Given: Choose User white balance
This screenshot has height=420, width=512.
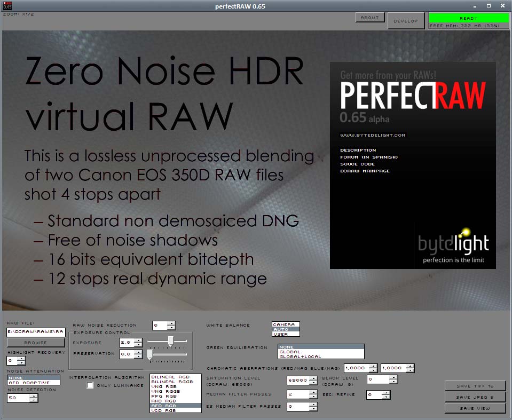Looking at the screenshot, I should tap(286, 334).
